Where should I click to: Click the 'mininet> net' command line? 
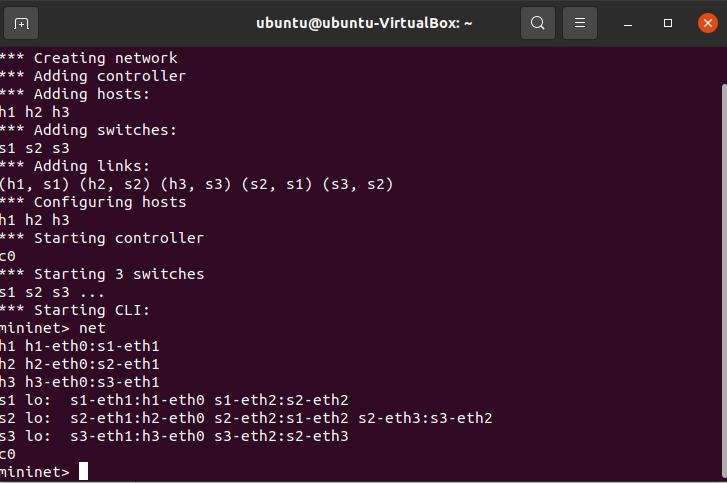52,328
